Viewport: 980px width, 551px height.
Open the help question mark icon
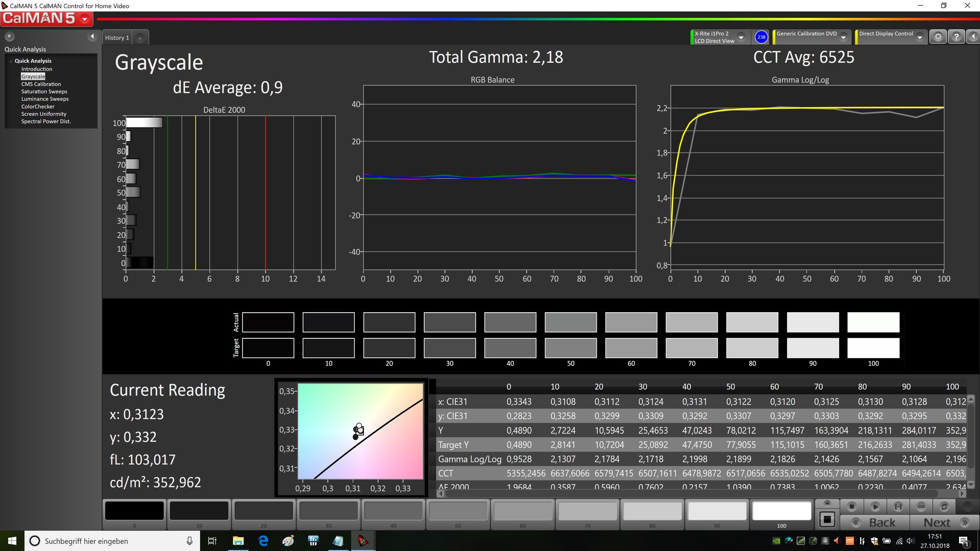956,37
